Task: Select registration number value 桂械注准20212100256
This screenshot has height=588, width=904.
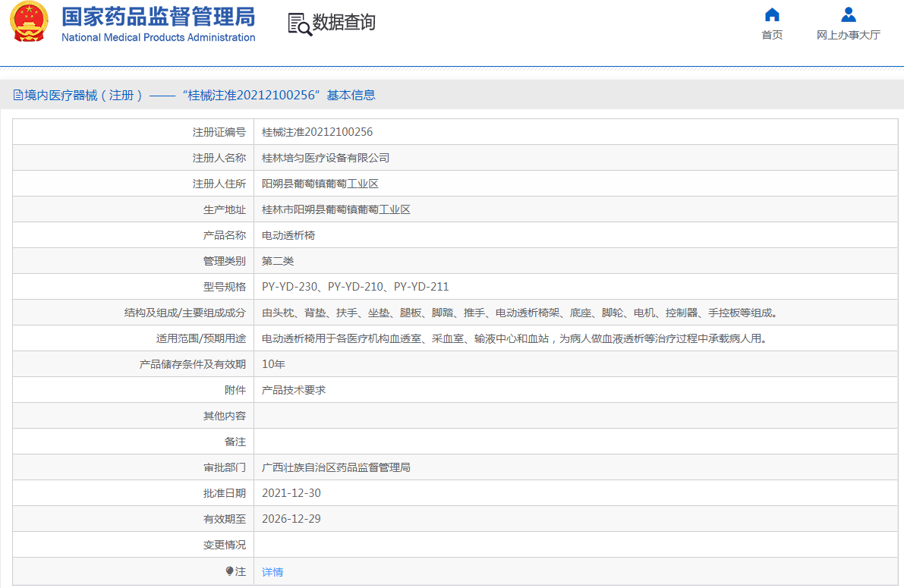Action: pos(317,132)
